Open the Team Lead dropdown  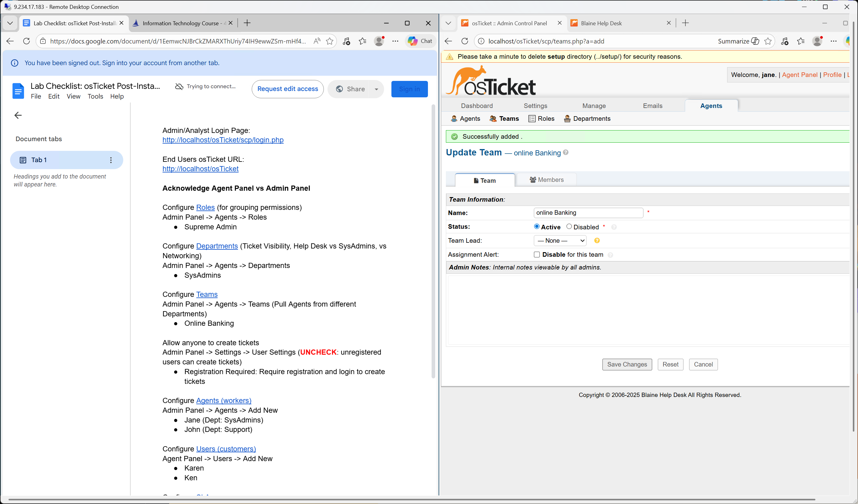(x=560, y=241)
